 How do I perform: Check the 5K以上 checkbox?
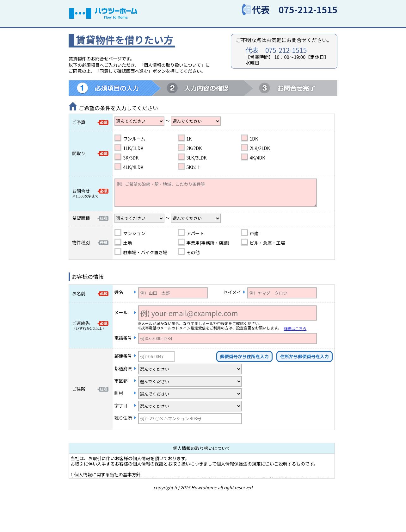pos(181,166)
